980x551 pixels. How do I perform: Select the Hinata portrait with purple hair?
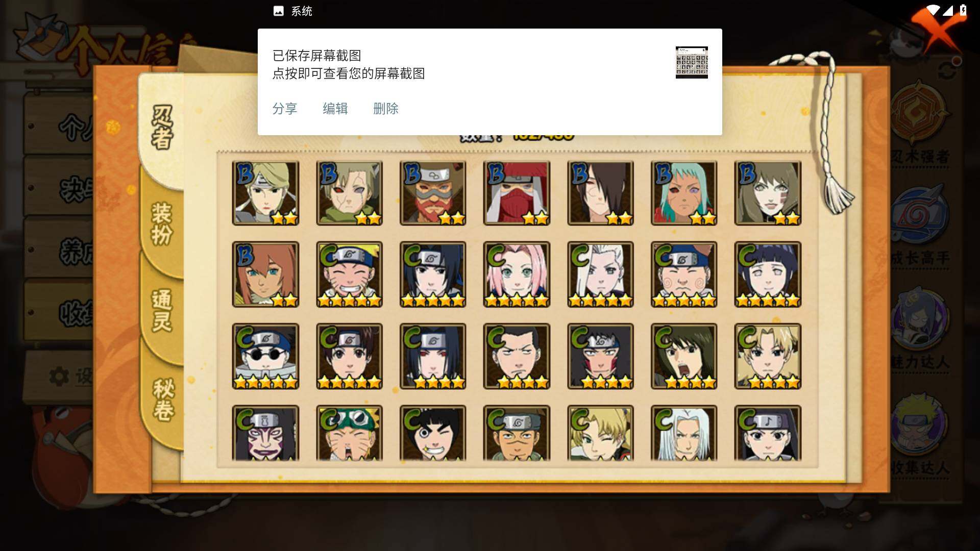(x=768, y=274)
